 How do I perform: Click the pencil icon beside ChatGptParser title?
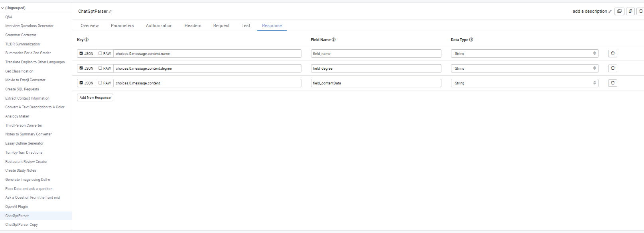[110, 12]
